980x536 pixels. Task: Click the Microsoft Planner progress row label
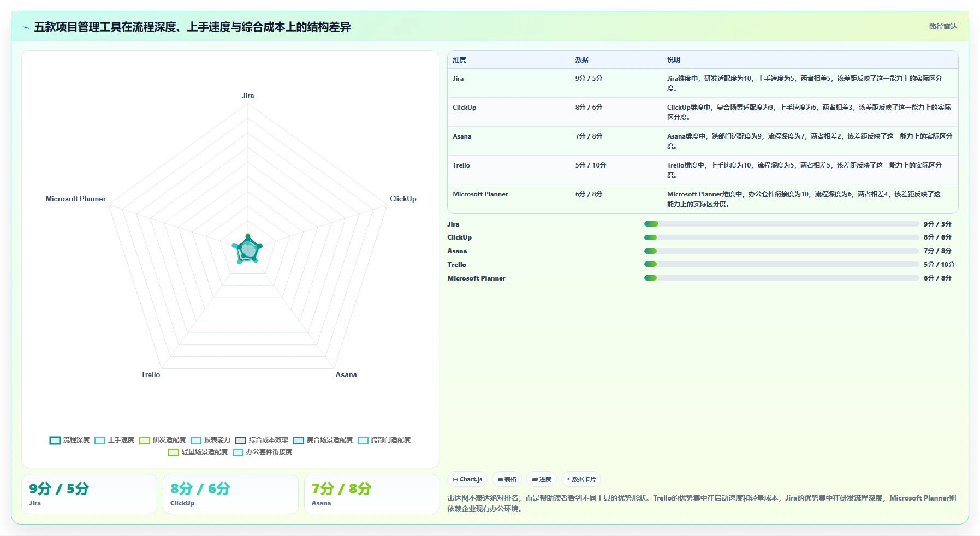(476, 278)
